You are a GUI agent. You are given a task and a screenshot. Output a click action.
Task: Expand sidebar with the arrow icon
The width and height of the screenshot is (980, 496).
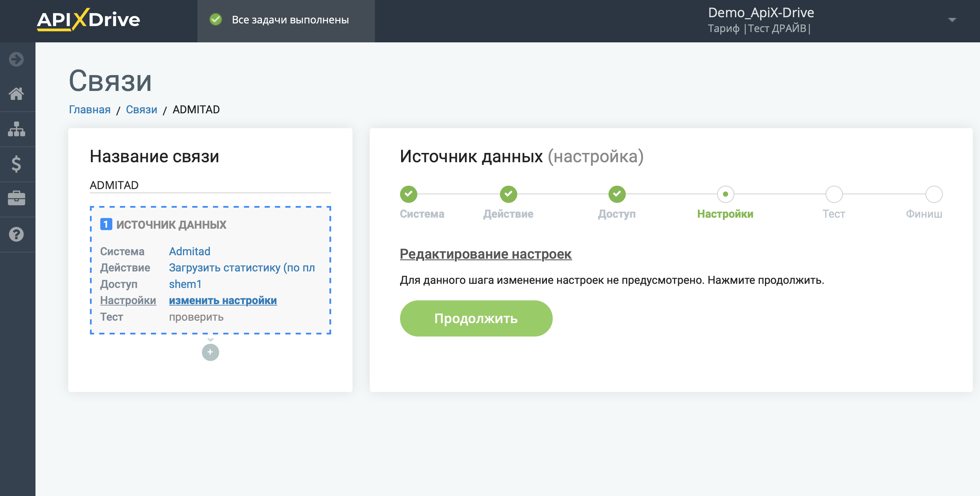pyautogui.click(x=16, y=59)
